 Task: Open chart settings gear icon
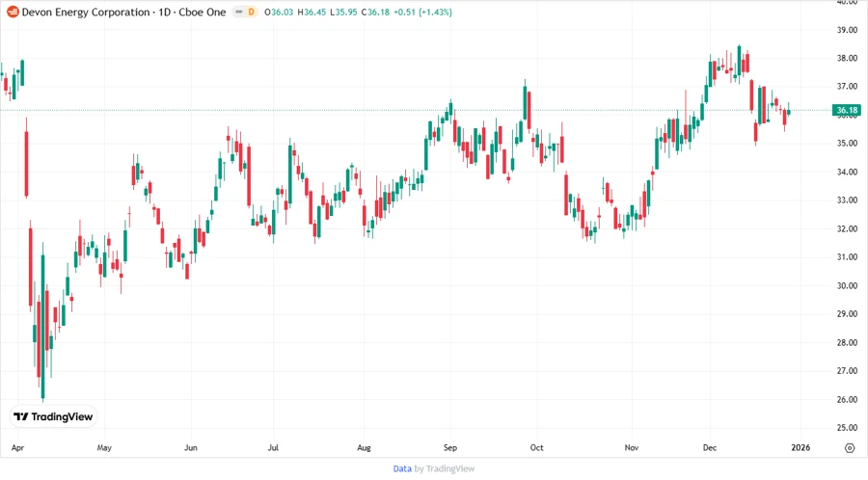[850, 448]
